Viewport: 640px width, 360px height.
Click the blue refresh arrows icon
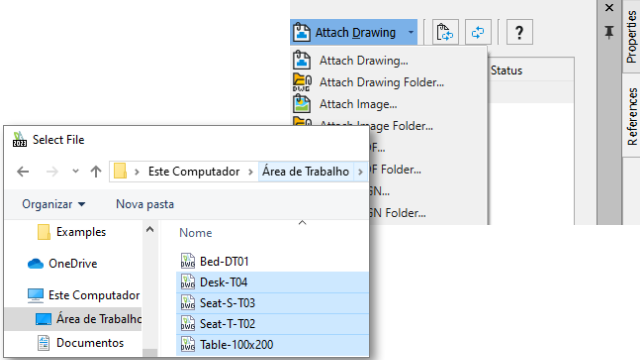click(x=478, y=32)
